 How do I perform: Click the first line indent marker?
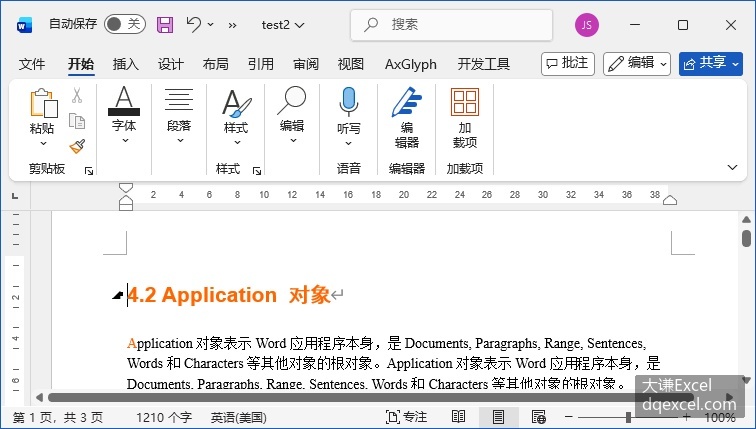pyautogui.click(x=125, y=188)
